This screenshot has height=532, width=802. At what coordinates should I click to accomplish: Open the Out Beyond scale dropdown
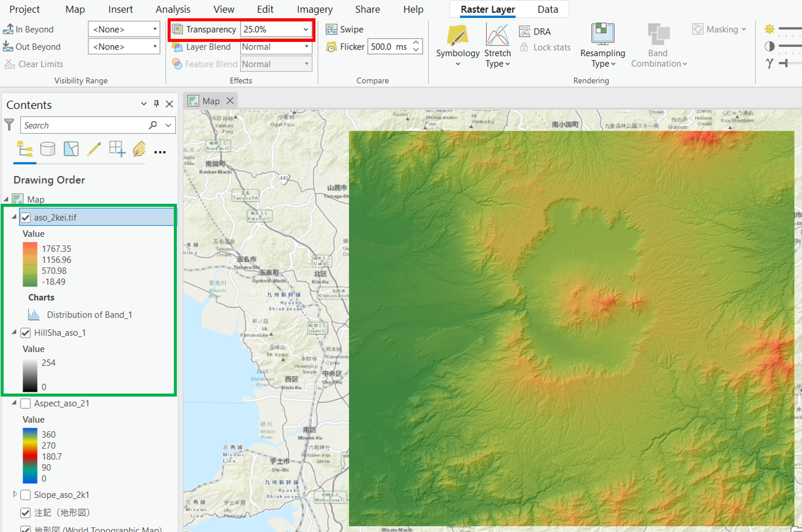[x=155, y=46]
